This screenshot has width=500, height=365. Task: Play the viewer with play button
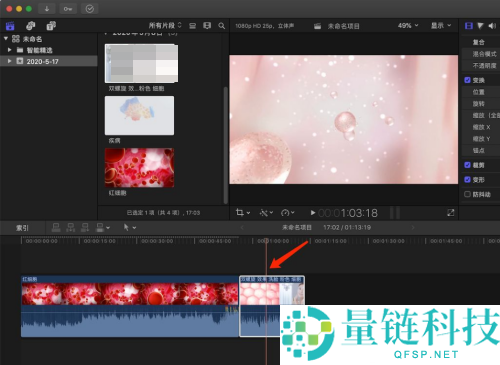pyautogui.click(x=313, y=212)
